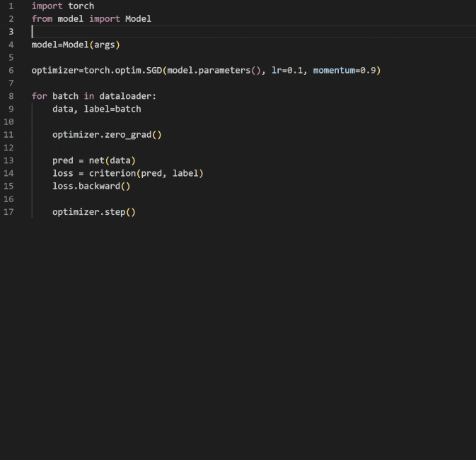This screenshot has width=476, height=460.
Task: Click 'criterion' on line 14
Action: pyautogui.click(x=112, y=173)
